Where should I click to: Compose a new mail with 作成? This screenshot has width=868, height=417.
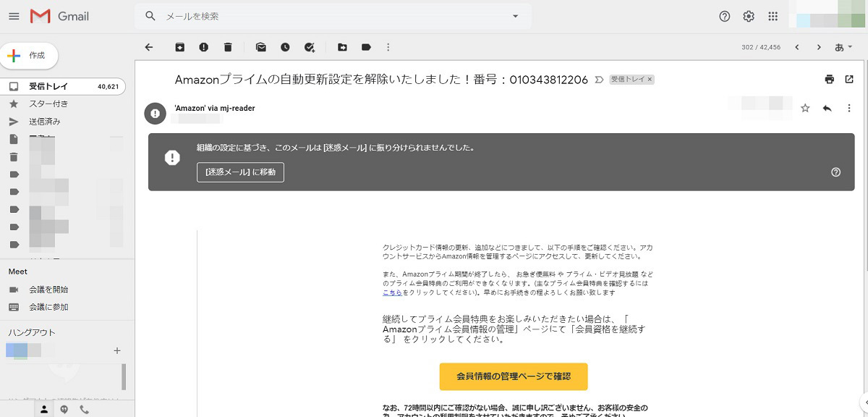[30, 56]
